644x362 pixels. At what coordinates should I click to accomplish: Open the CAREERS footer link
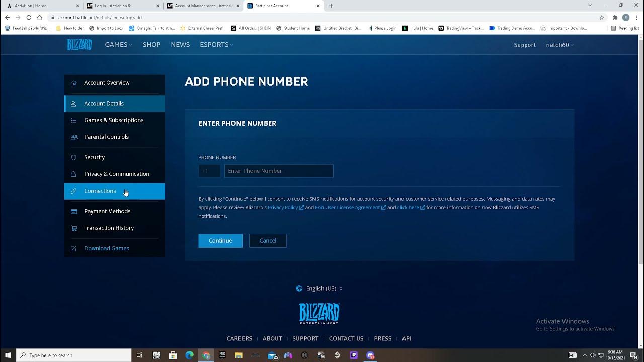point(239,338)
